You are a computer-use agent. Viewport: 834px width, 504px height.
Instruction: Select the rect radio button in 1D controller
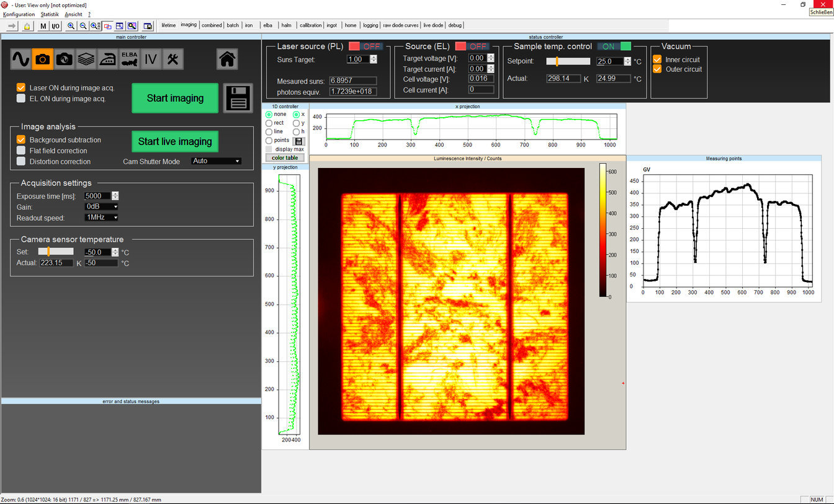click(269, 123)
